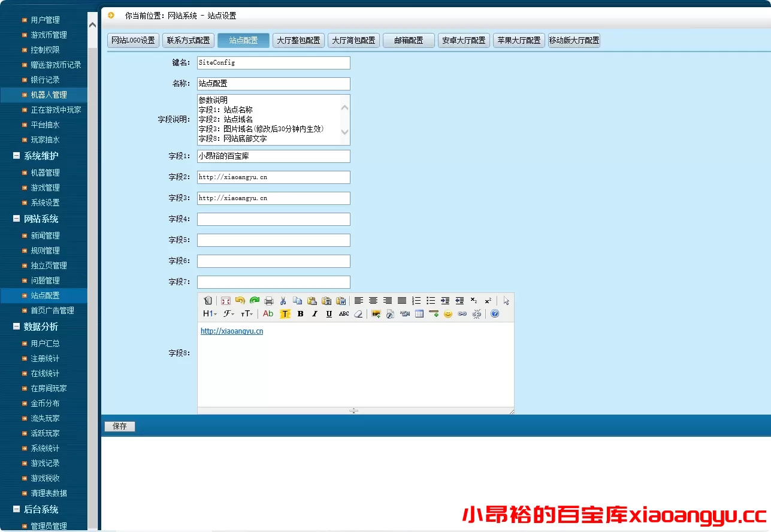Screen dimensions: 771x532
Task: Apply bold formatting in the editor
Action: coord(300,314)
